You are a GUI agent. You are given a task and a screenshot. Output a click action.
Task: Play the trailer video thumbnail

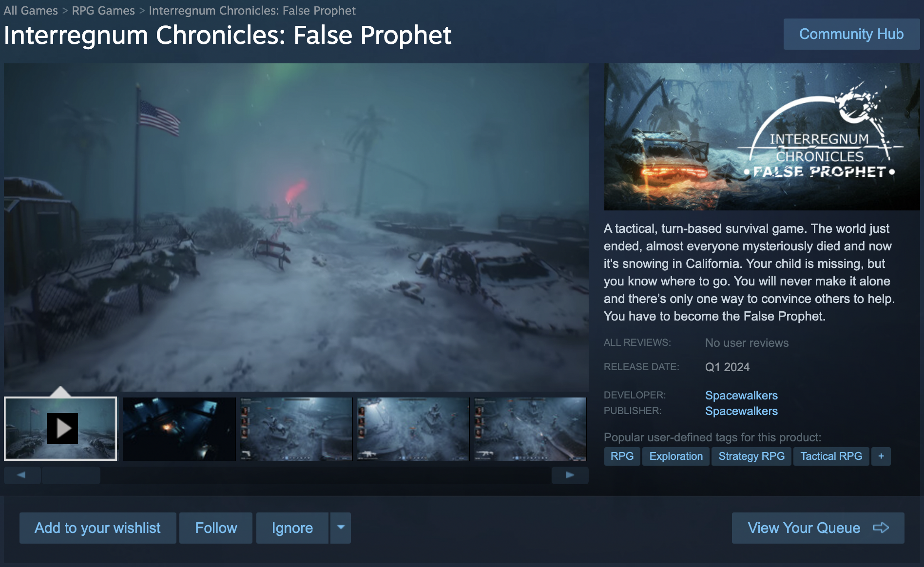pyautogui.click(x=60, y=429)
